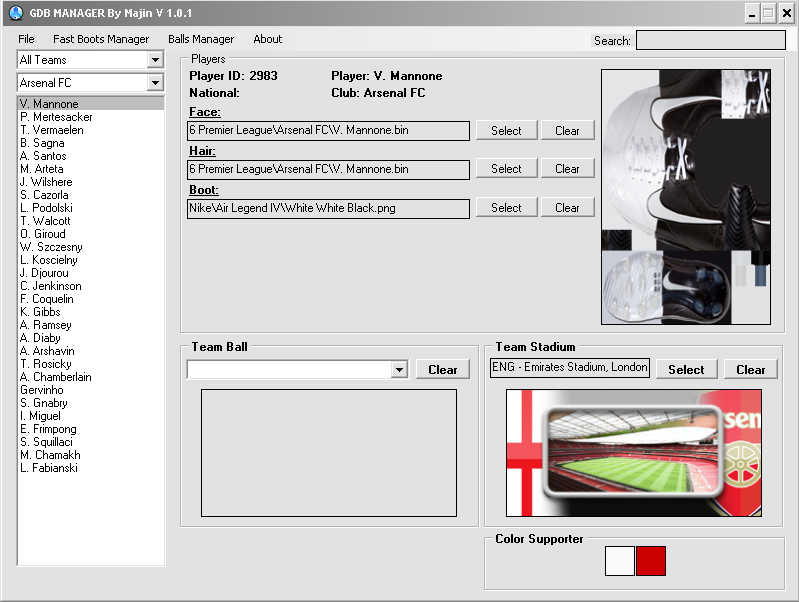The height and width of the screenshot is (602, 799).
Task: Click Select button for Hair file
Action: pyautogui.click(x=507, y=169)
